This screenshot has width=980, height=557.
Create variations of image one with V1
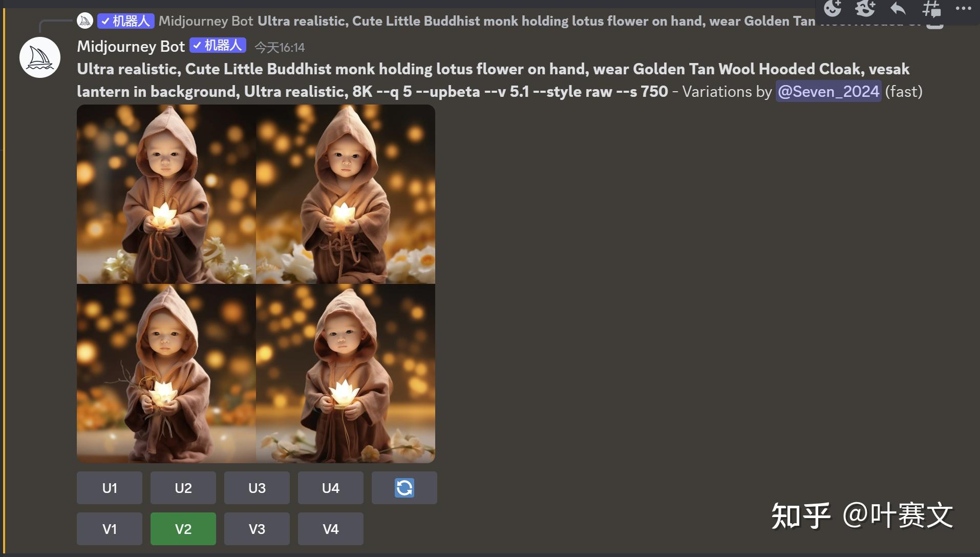[x=110, y=529]
